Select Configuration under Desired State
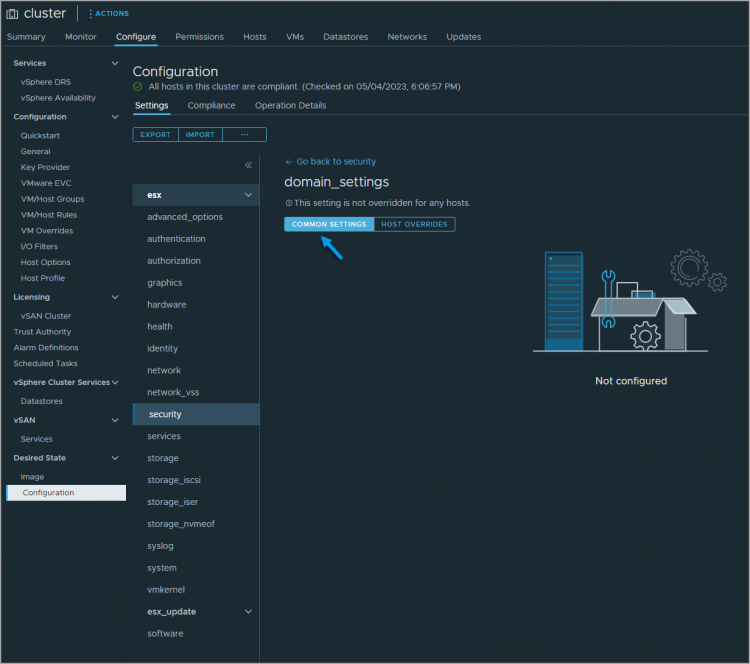Viewport: 750px width, 664px height. point(66,493)
